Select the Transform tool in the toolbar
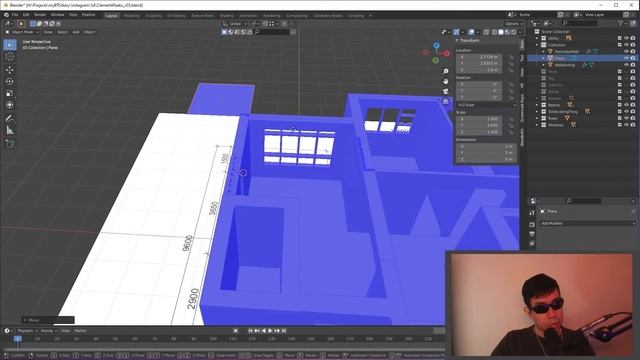 10,105
